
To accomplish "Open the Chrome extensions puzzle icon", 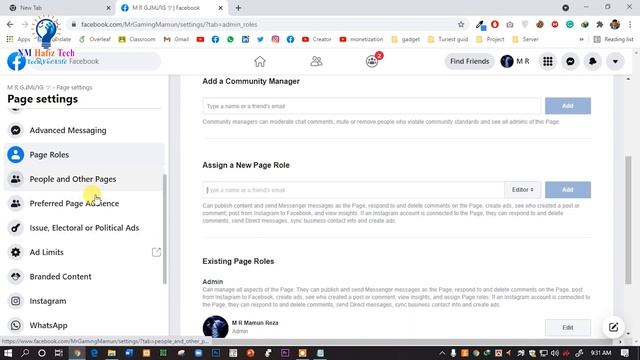I will click(600, 24).
